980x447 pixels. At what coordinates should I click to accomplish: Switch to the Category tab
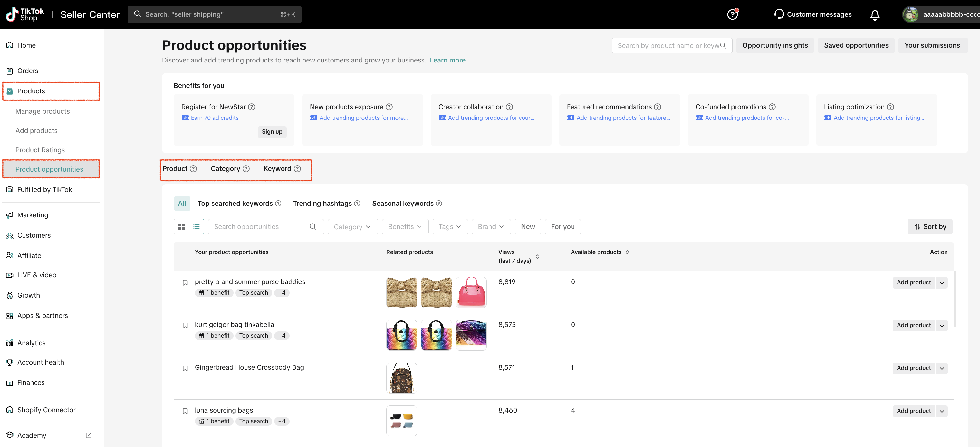point(225,169)
